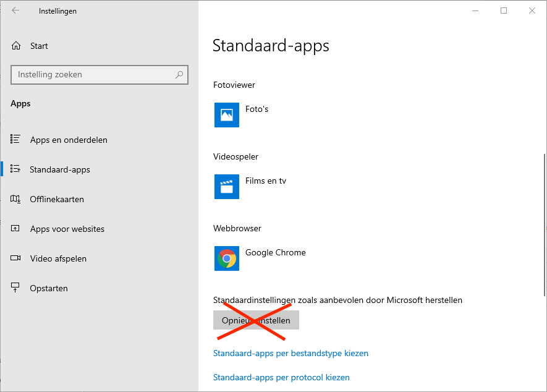
Task: Click the Films en tv app icon
Action: tap(227, 187)
